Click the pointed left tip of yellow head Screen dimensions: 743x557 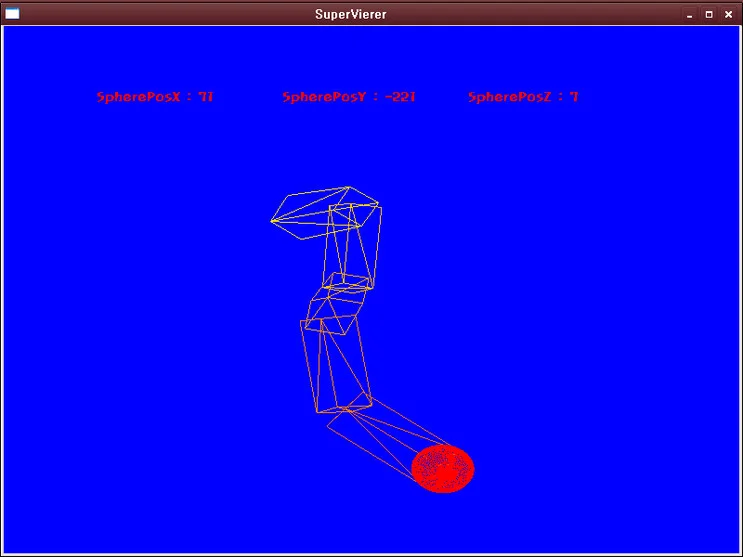(x=272, y=220)
